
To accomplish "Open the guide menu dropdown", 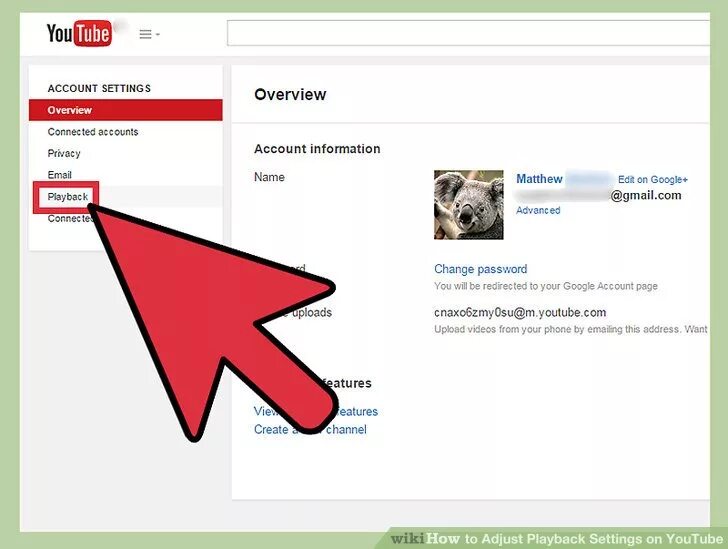I will click(150, 34).
